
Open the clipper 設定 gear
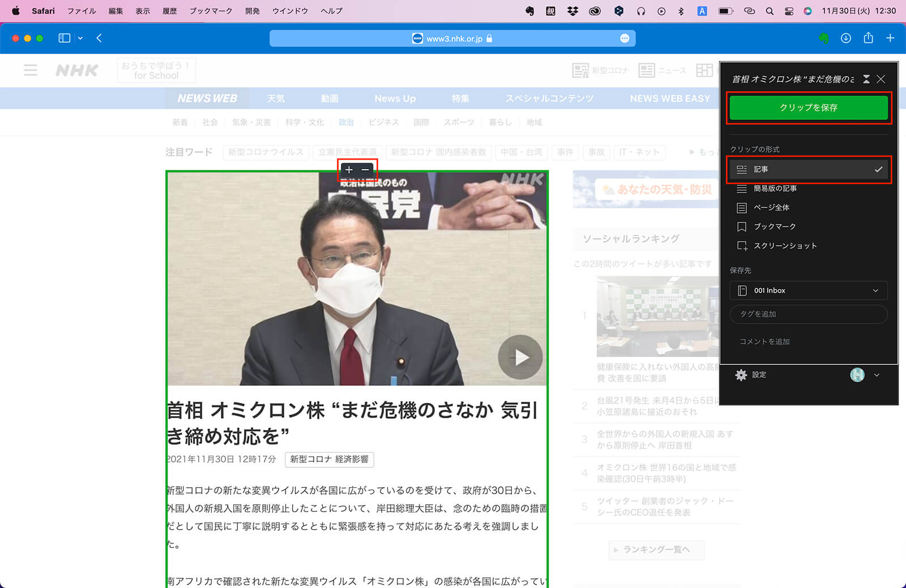750,375
